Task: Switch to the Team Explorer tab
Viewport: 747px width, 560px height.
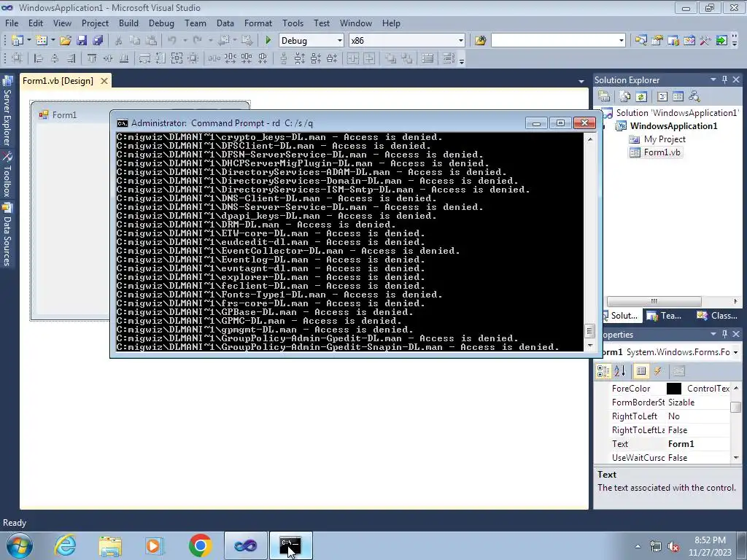Action: coord(665,315)
